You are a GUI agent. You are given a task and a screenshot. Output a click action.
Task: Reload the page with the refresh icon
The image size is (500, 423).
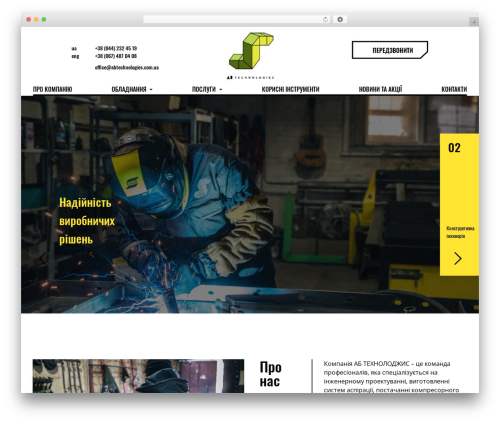[x=325, y=19]
